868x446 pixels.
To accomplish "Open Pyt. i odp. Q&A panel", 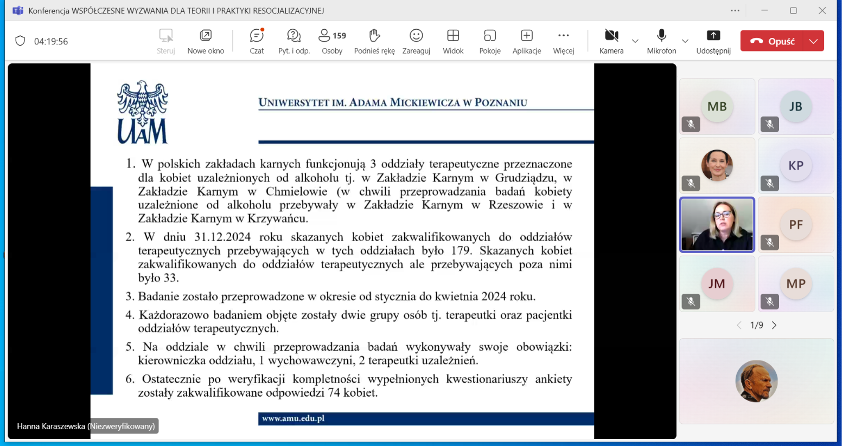I will click(293, 41).
